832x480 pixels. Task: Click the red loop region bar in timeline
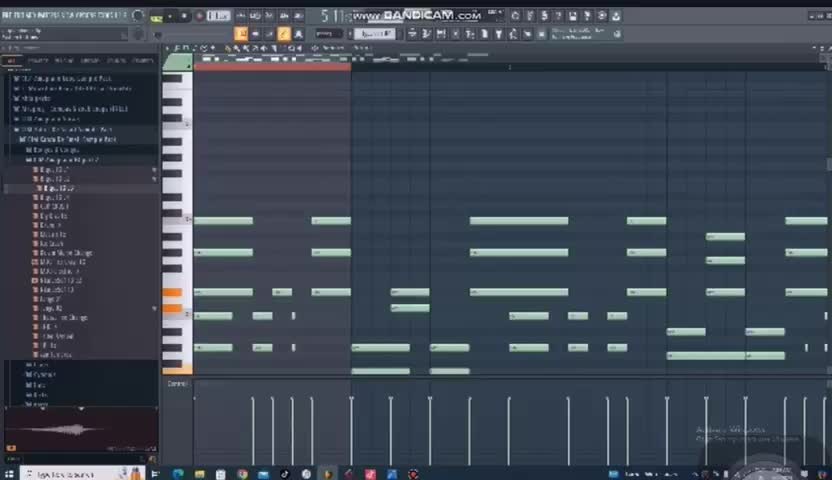272,67
